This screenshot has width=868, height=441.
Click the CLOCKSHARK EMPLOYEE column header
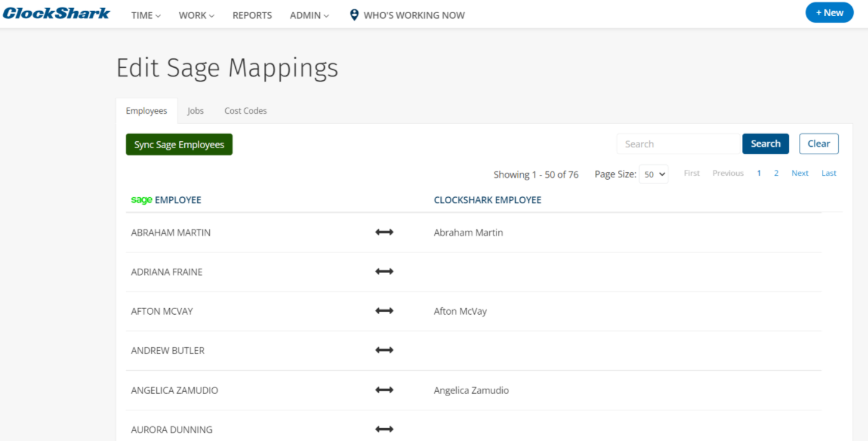[487, 200]
